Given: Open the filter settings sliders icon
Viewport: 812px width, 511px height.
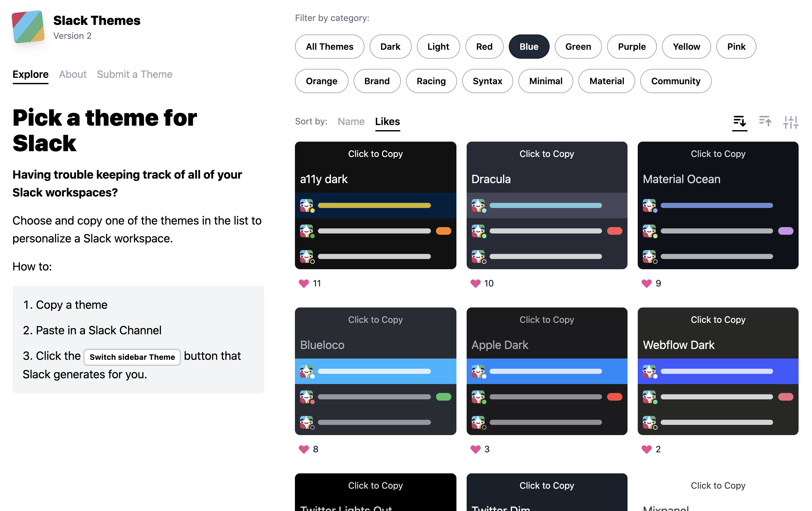Looking at the screenshot, I should [x=790, y=122].
